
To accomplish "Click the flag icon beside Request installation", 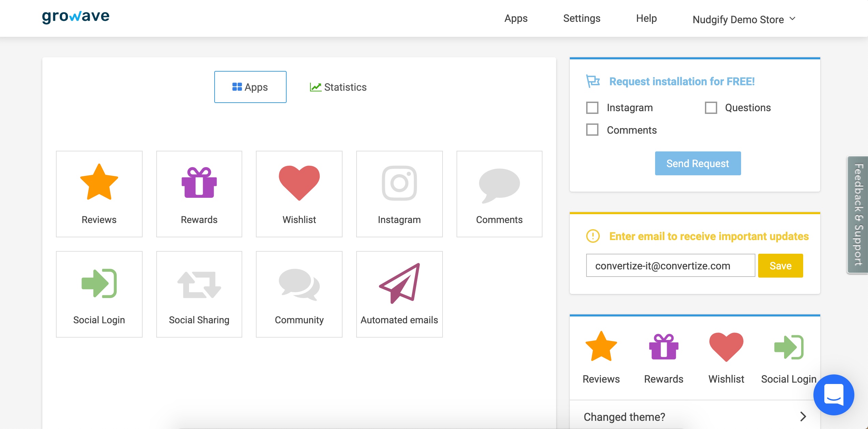I will pyautogui.click(x=593, y=81).
